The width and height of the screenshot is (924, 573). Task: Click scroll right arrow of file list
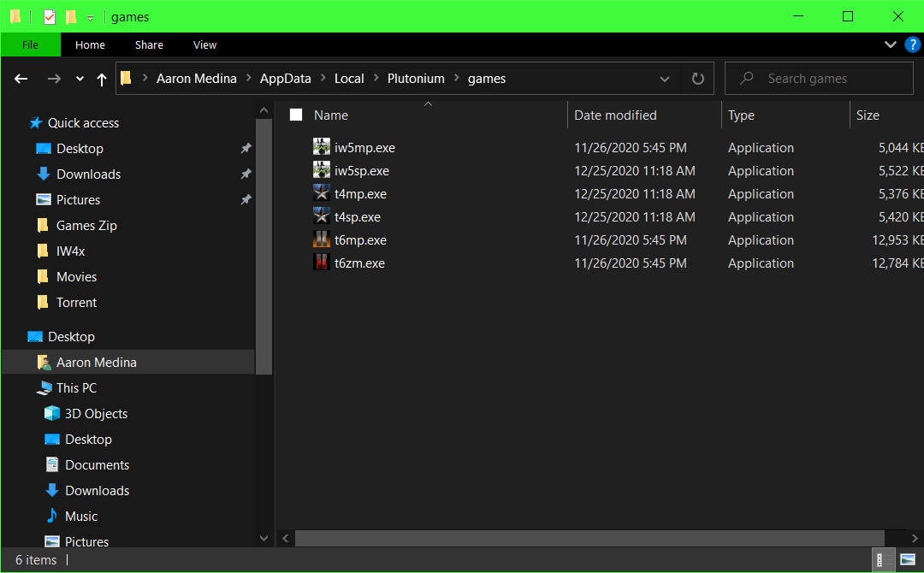point(914,538)
